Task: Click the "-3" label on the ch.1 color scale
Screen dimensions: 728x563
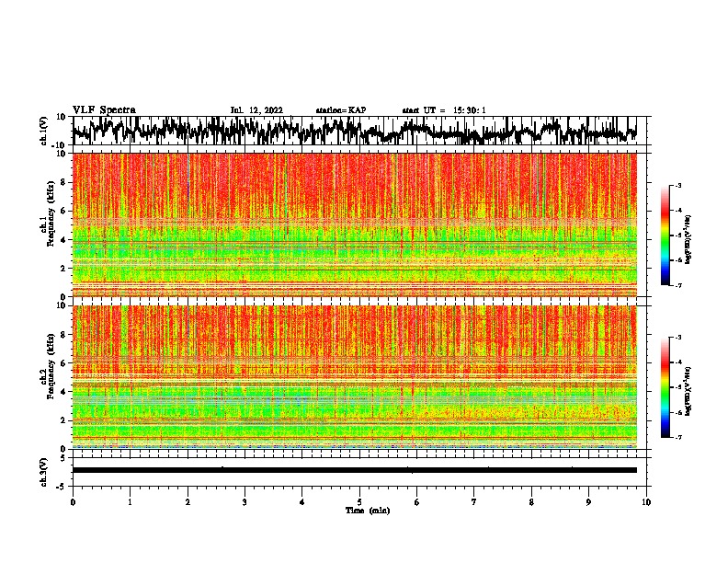Action: 678,185
